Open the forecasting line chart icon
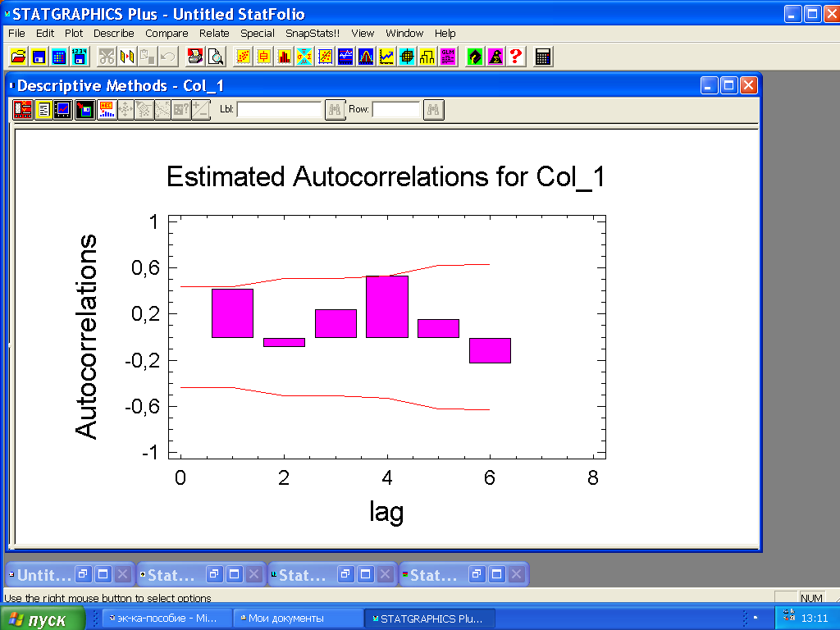Screen dimensions: 840x630 [x=386, y=57]
